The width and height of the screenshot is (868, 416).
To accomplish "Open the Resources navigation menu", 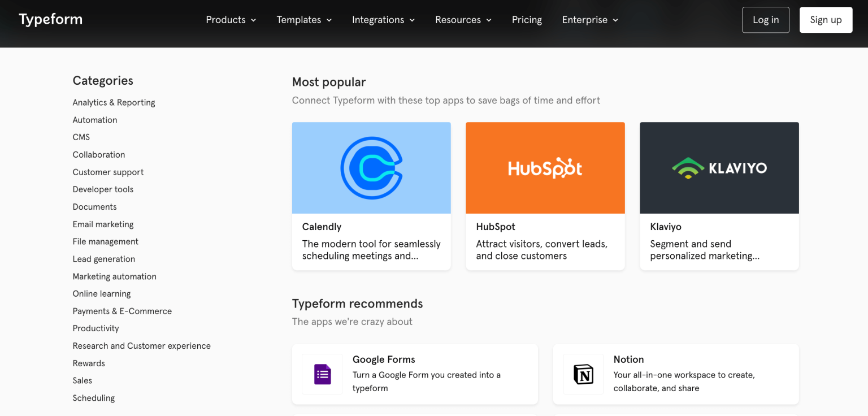I will (x=462, y=20).
